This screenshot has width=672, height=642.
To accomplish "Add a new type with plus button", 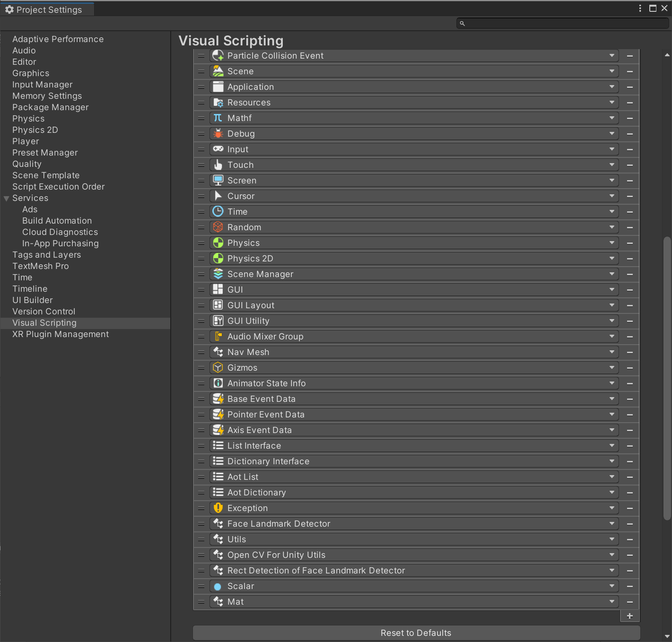I will pyautogui.click(x=630, y=616).
